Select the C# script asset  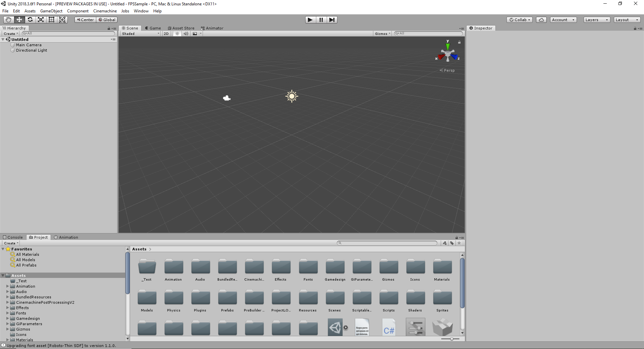coord(389,327)
